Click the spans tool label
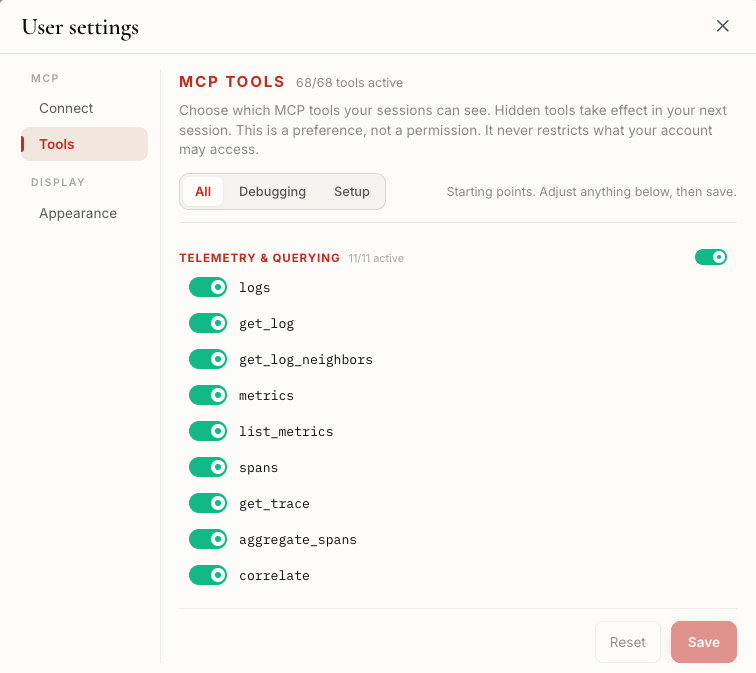This screenshot has width=756, height=673. click(x=258, y=468)
